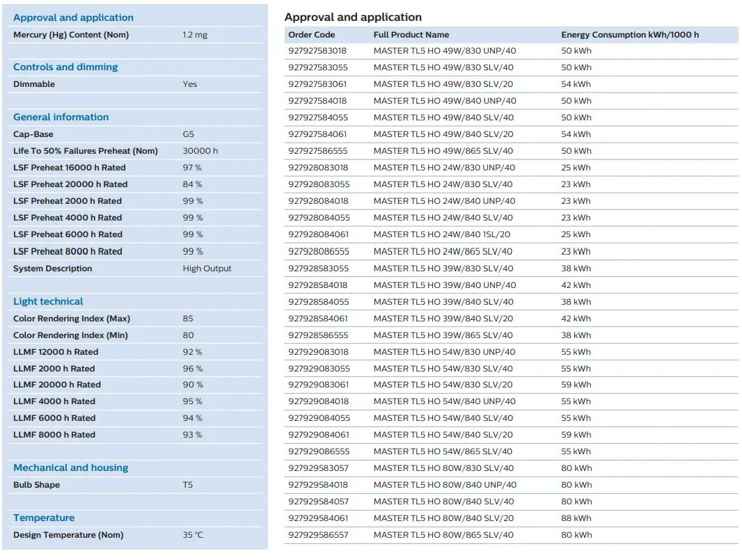Click the 'Mercury (Hg) Content (Nom)' label

click(71, 35)
